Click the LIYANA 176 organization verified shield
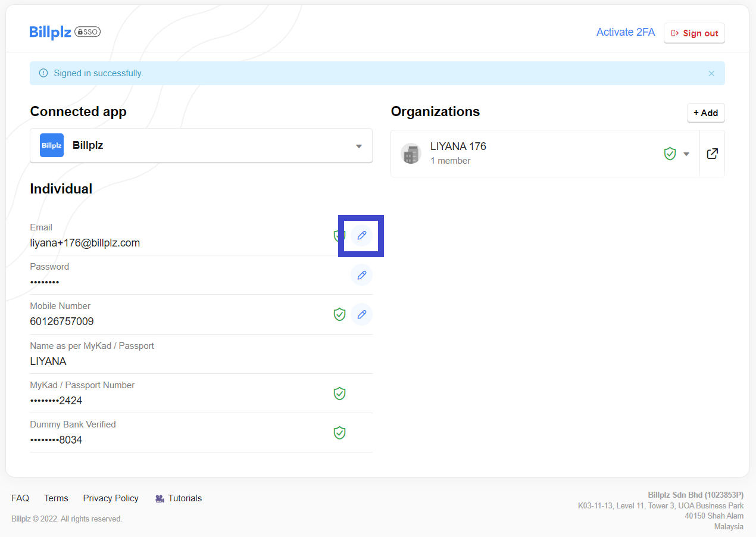The height and width of the screenshot is (537, 756). (670, 154)
